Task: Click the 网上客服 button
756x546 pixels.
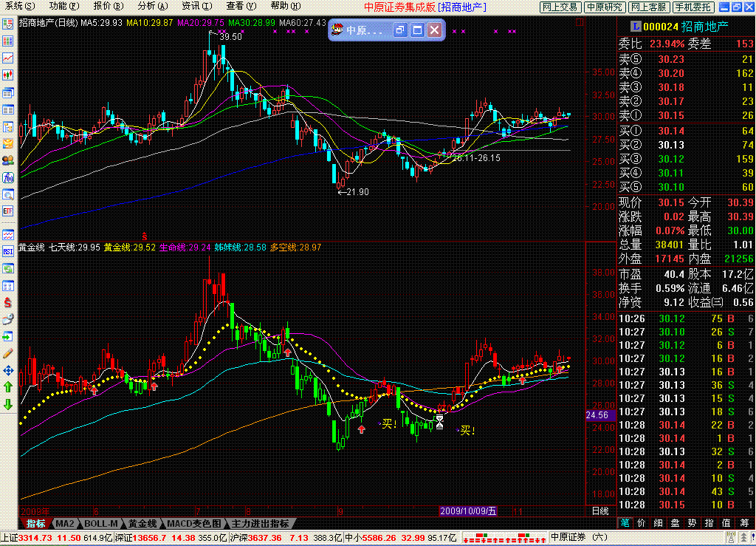Action: 649,7
